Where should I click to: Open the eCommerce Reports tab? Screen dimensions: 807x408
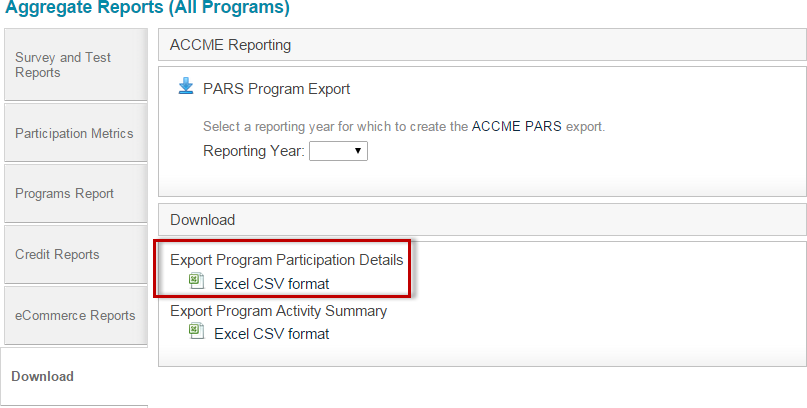pyautogui.click(x=76, y=315)
